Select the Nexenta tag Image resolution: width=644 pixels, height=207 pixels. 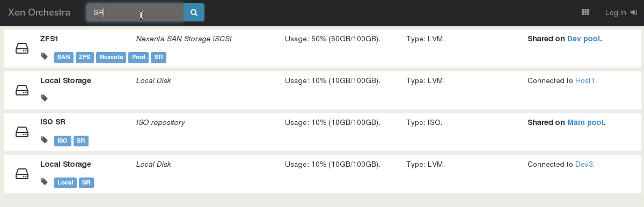tap(111, 57)
